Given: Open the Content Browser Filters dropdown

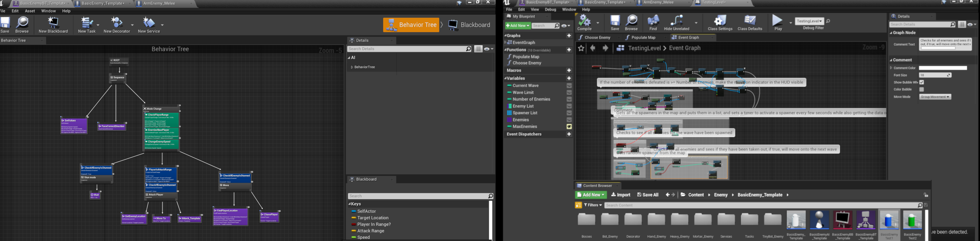Looking at the screenshot, I should [593, 205].
